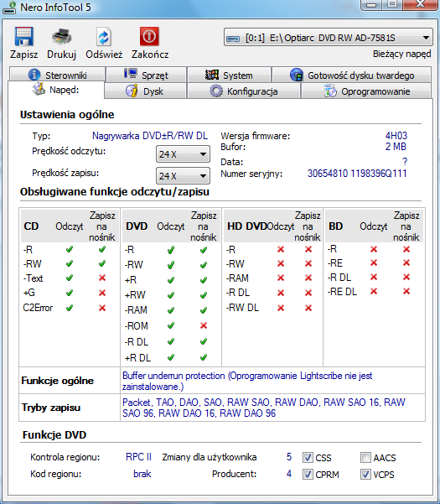The height and width of the screenshot is (504, 440).
Task: Click the Dysk disc icon
Action: [x=132, y=91]
